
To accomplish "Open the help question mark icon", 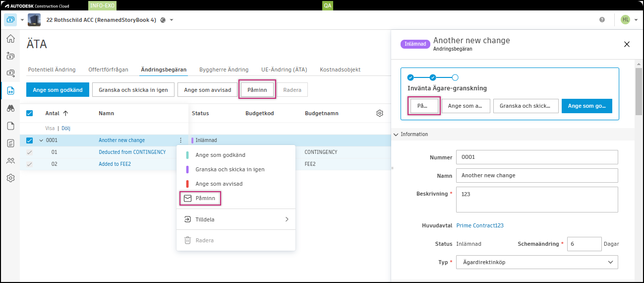I will 602,20.
